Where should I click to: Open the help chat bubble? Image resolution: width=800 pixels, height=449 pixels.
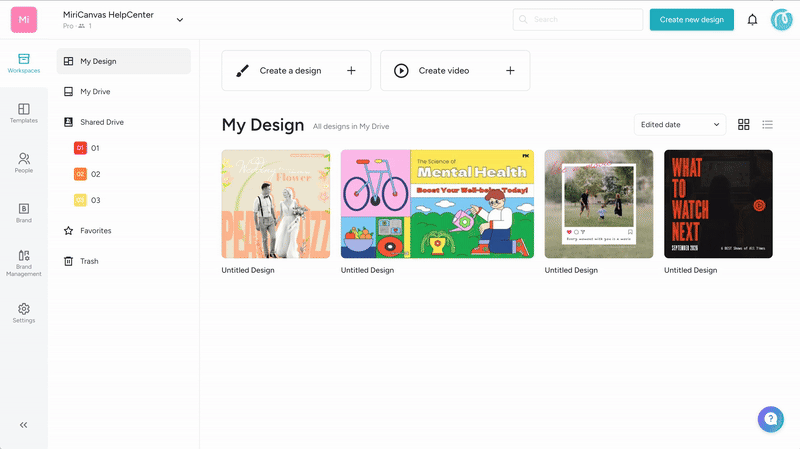pyautogui.click(x=770, y=419)
